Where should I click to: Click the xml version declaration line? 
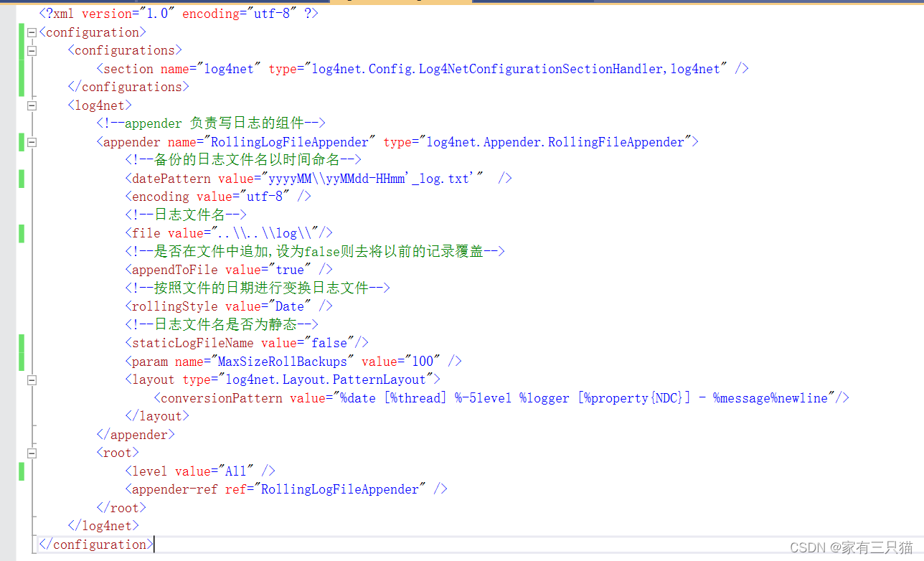point(179,14)
